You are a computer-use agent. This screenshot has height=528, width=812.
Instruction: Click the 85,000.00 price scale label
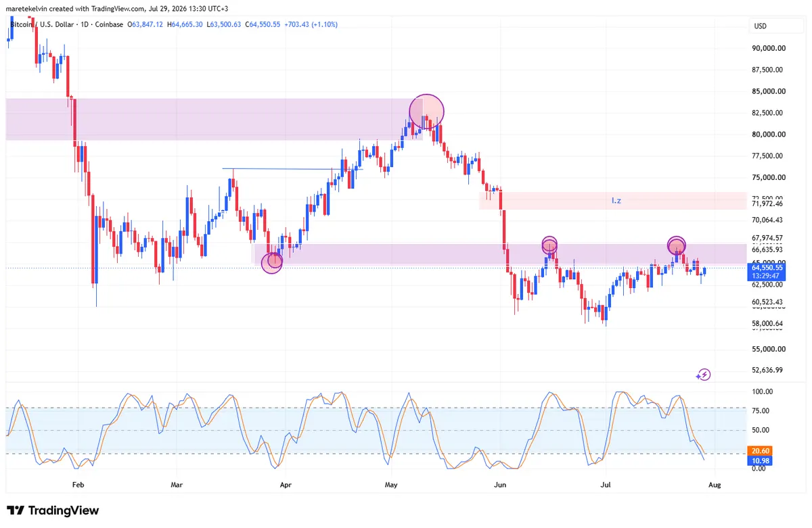coord(768,91)
